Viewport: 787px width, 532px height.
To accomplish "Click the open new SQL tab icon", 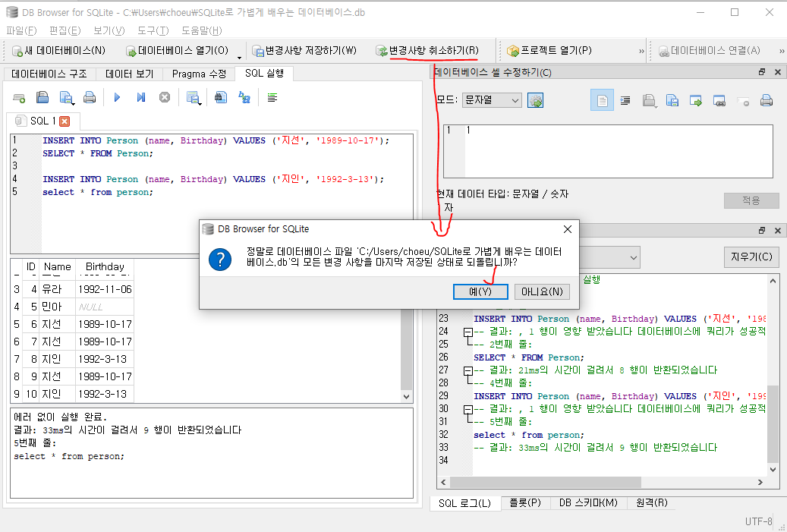I will [x=19, y=98].
